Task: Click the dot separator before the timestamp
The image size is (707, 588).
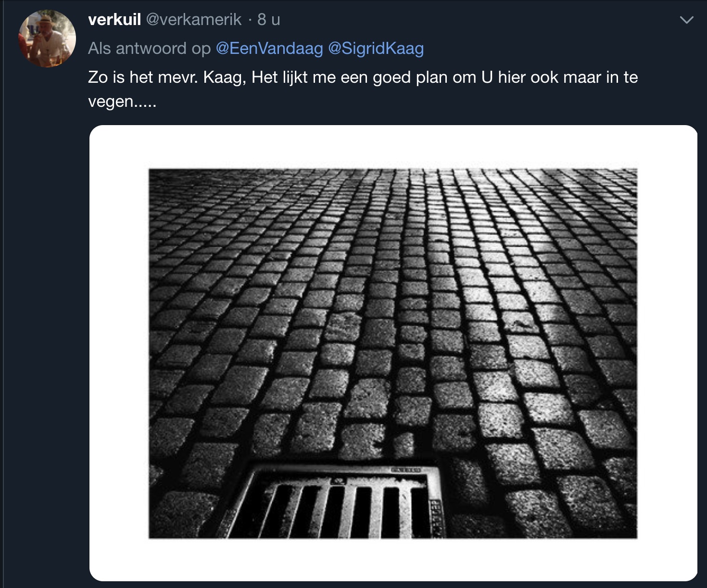Action: pos(250,20)
